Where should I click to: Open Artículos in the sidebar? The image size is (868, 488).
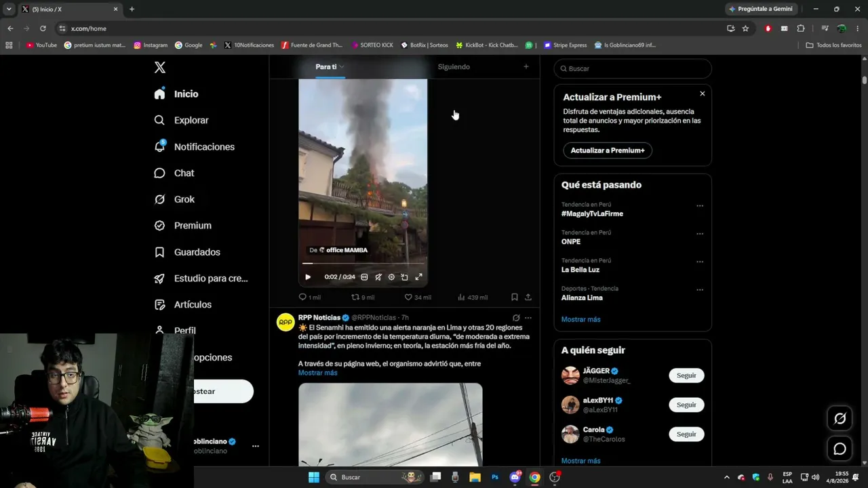[182, 305]
